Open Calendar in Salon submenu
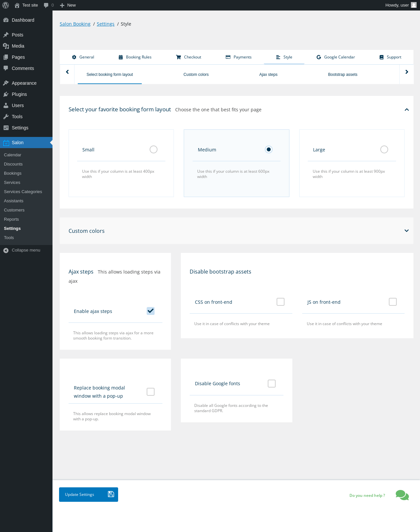 [12, 155]
